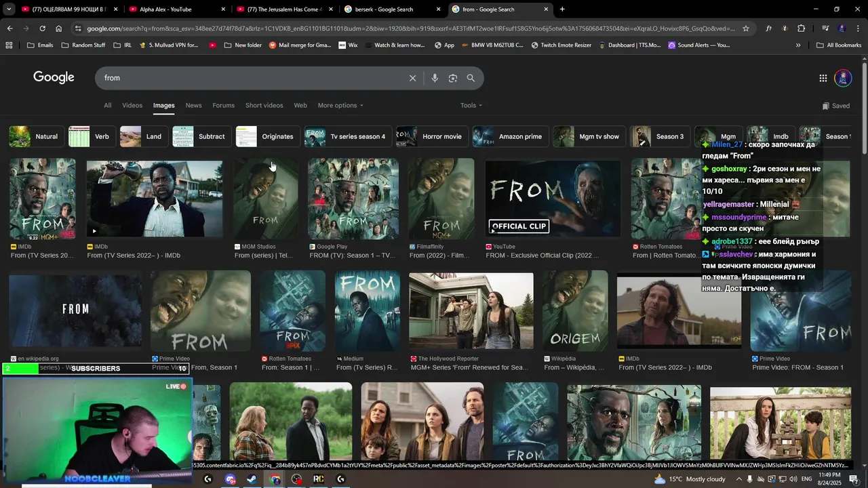
Task: Open the Chrome apps grid in bookmarks bar
Action: 9,45
